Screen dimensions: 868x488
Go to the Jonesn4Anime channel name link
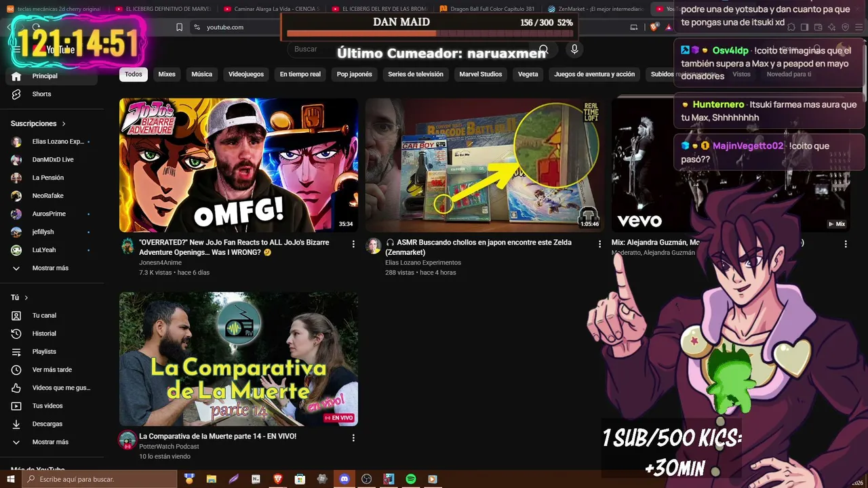pyautogui.click(x=160, y=263)
